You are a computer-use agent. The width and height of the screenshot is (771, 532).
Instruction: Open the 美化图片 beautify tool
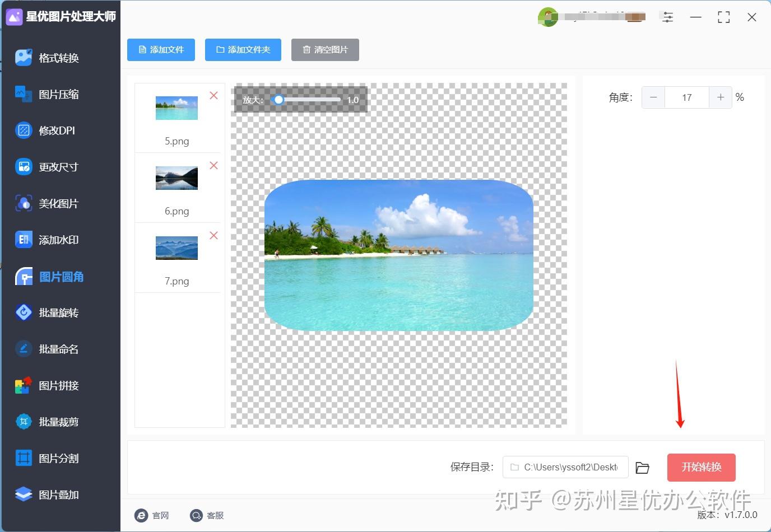(x=57, y=203)
